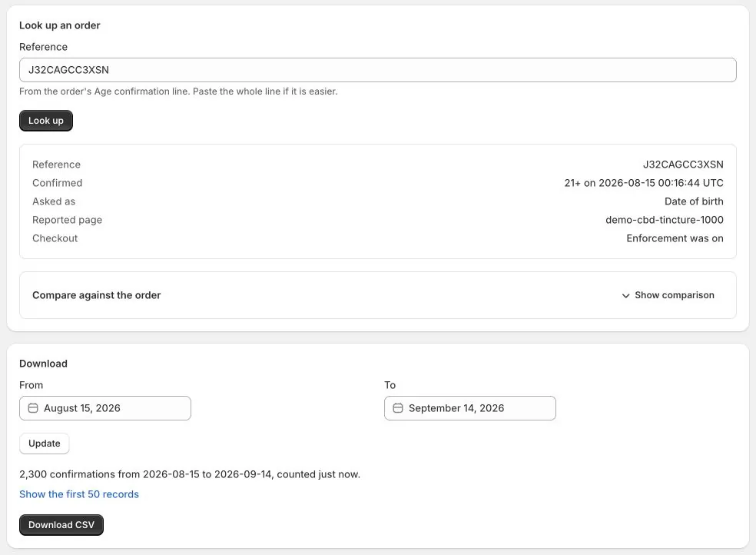Click the chevron beside Show comparison
The width and height of the screenshot is (756, 555).
[626, 296]
